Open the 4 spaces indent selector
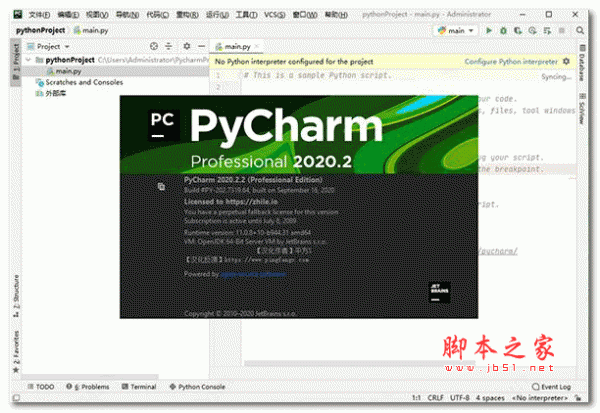Screen dimensions: 600x413 click(490, 398)
